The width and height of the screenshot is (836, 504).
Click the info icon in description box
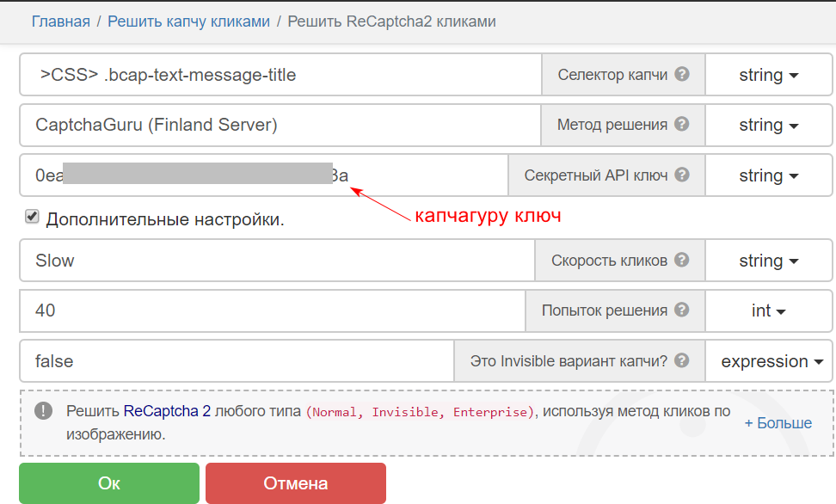42,411
